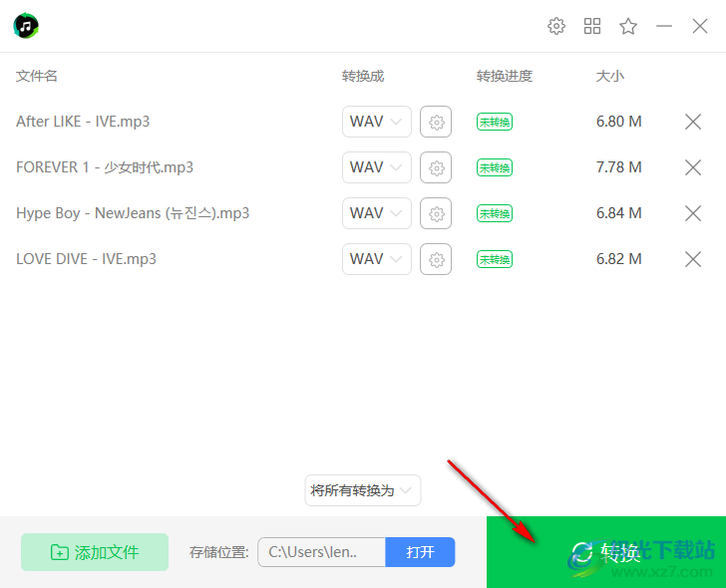
Task: Select file name After LIKE - IVE.mp3
Action: [83, 122]
